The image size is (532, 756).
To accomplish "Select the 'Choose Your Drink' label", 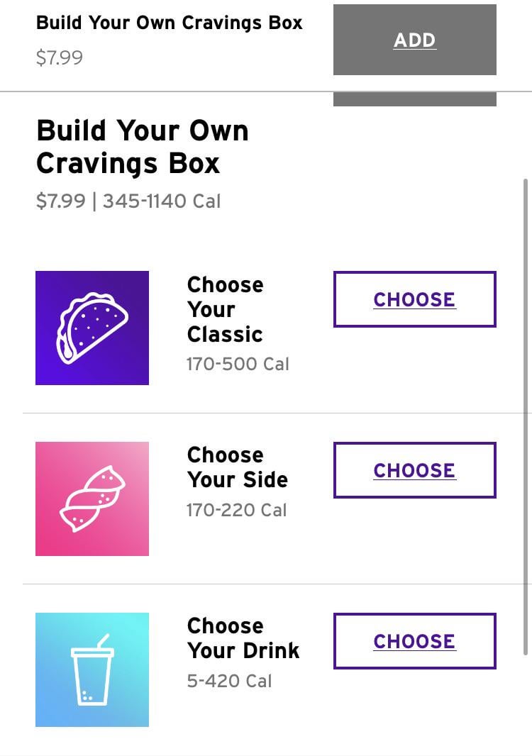I will click(x=243, y=638).
